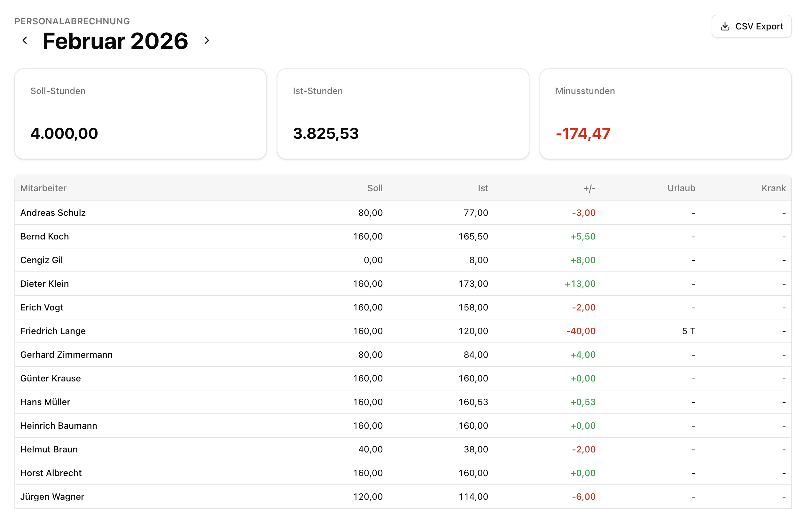Click the Mitarbeiter column header
812x509 pixels.
(43, 188)
